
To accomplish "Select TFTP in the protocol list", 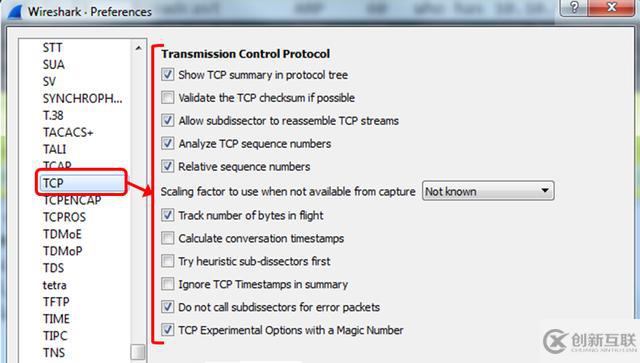I will tap(56, 302).
